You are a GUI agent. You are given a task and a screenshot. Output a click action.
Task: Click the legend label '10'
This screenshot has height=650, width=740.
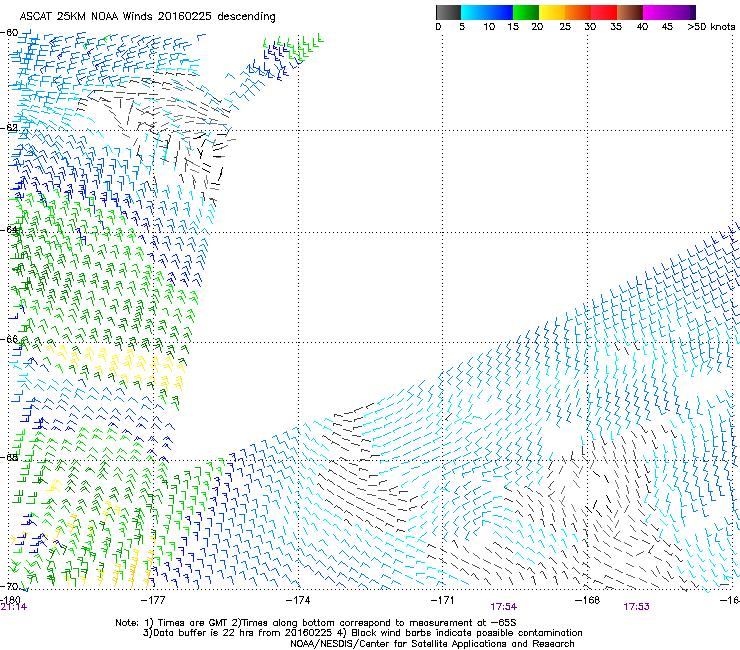coord(489,27)
